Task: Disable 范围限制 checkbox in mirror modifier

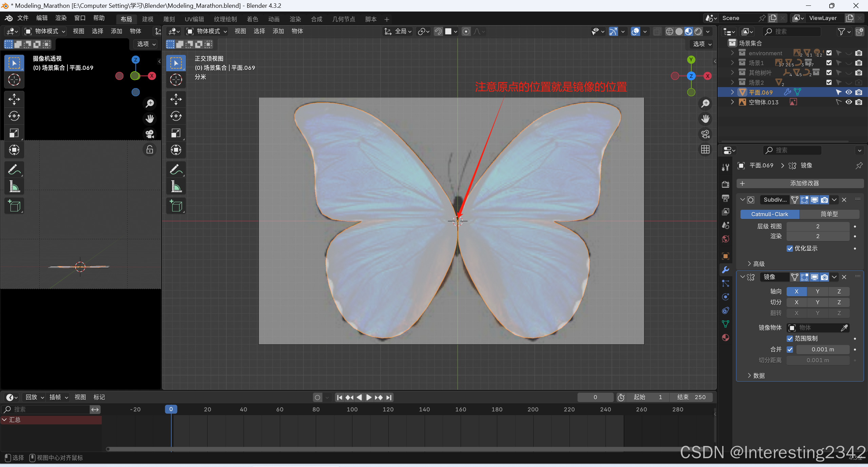Action: [x=790, y=339]
